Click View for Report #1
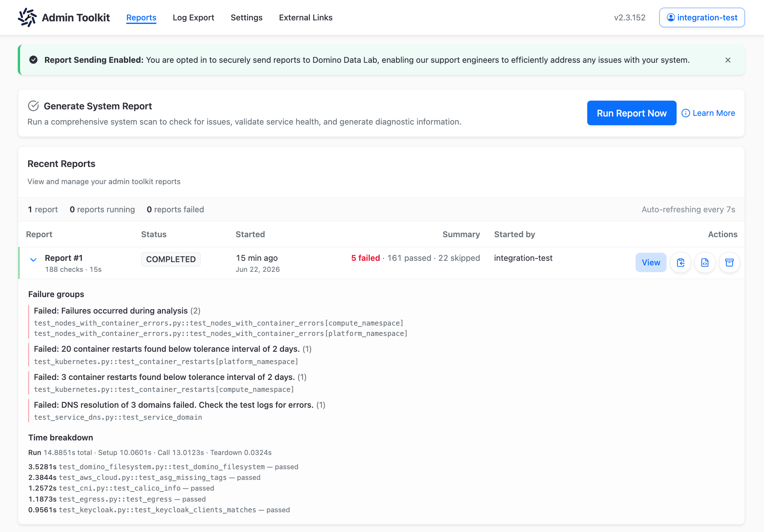This screenshot has height=532, width=764. [x=650, y=262]
